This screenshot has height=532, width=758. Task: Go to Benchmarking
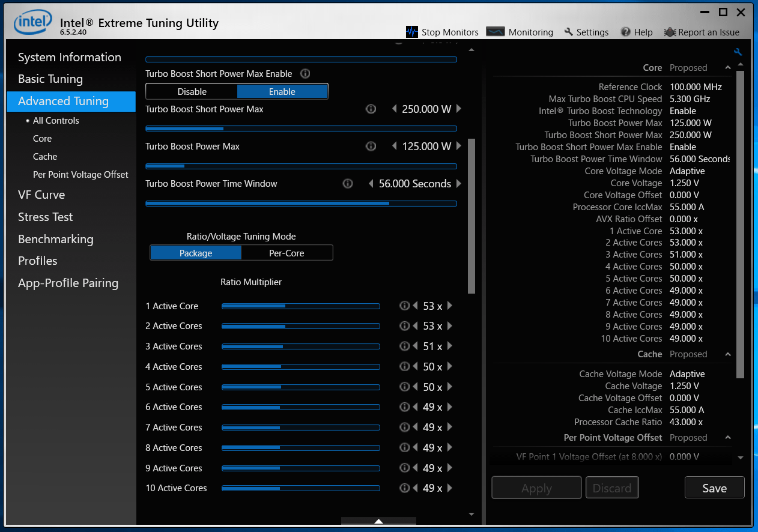[56, 239]
